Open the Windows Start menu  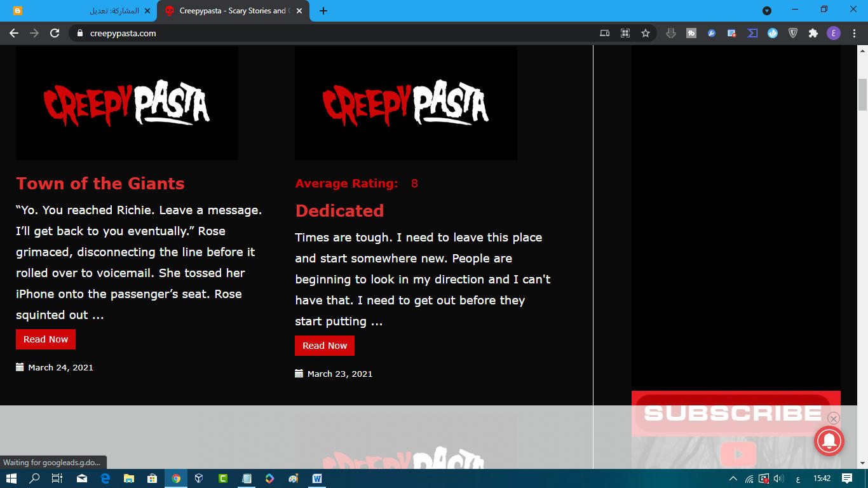(x=11, y=478)
